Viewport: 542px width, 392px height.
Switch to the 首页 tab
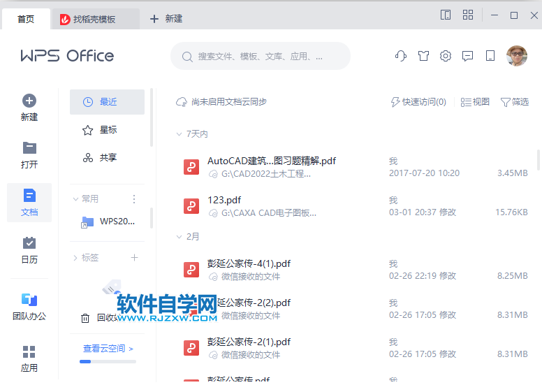[x=26, y=19]
